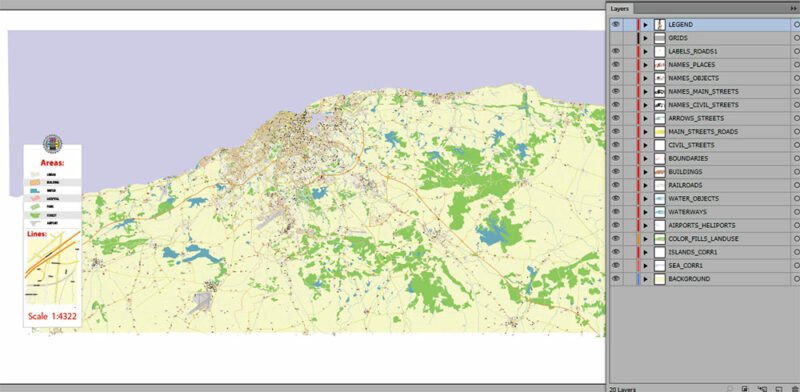Select the AIRPORTS_HELIPORTS layer name
The width and height of the screenshot is (800, 392).
click(702, 225)
